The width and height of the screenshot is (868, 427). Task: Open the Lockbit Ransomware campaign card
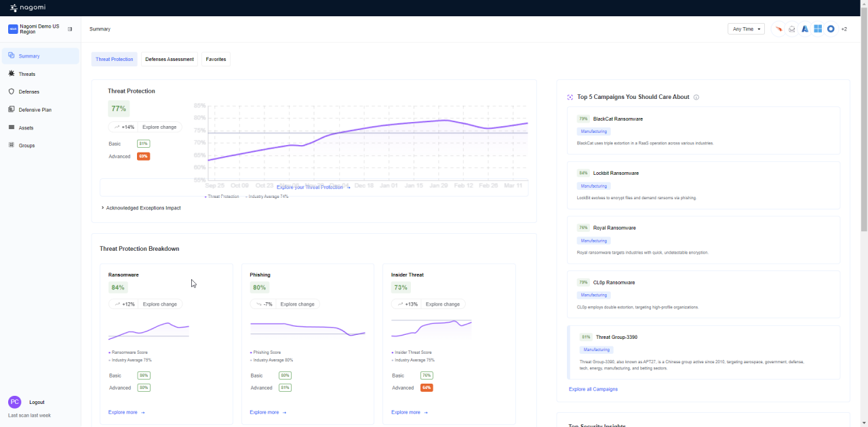[703, 186]
